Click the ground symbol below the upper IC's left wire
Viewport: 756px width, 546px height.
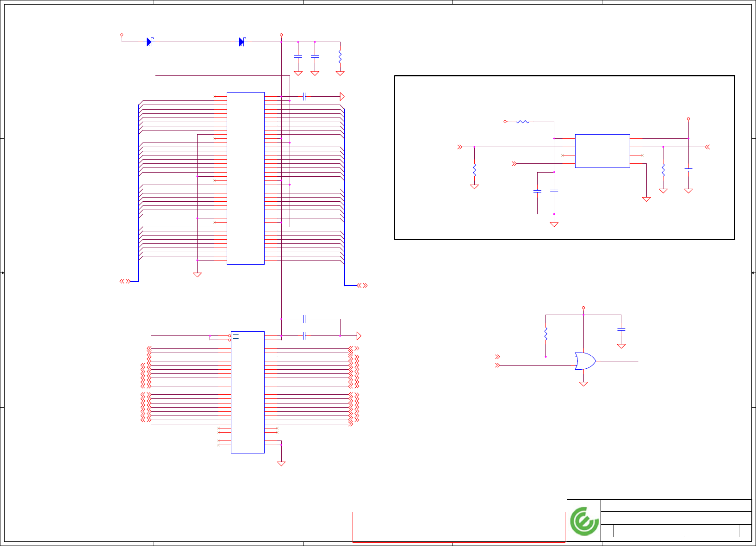tap(197, 275)
